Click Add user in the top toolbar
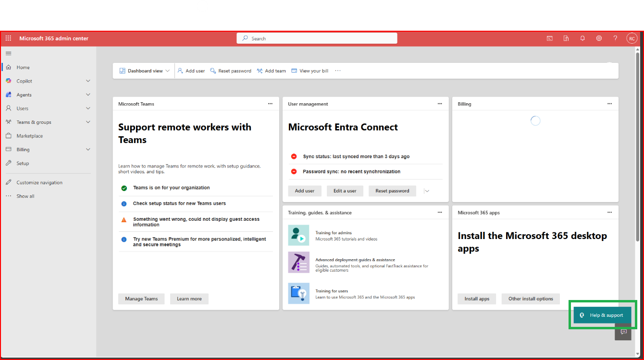The image size is (644, 360). click(191, 71)
